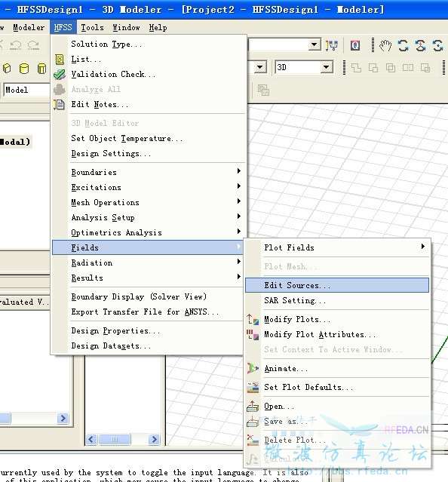448x482 pixels.
Task: Select Set Object Temperature entry
Action: click(x=148, y=138)
